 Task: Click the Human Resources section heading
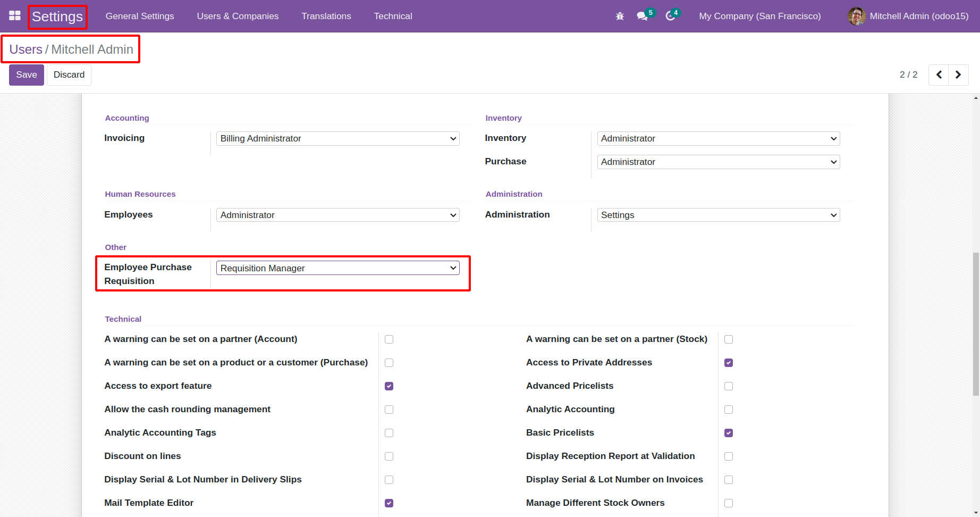pos(140,194)
